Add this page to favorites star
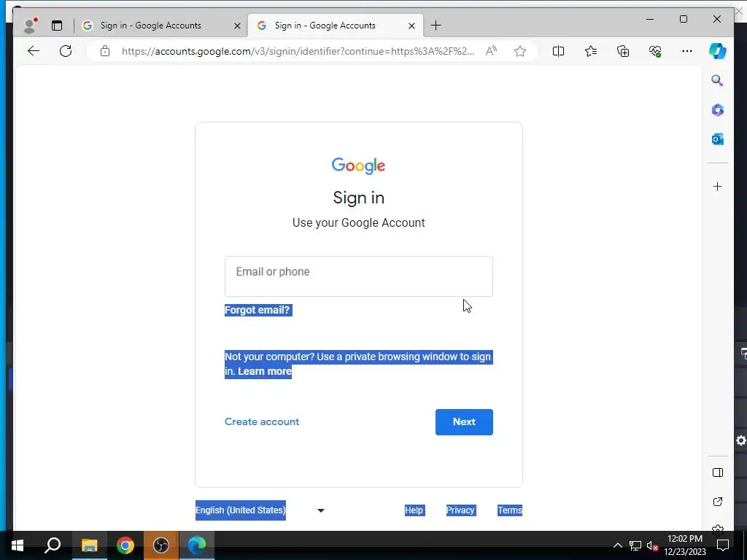Image resolution: width=747 pixels, height=560 pixels. pyautogui.click(x=519, y=51)
